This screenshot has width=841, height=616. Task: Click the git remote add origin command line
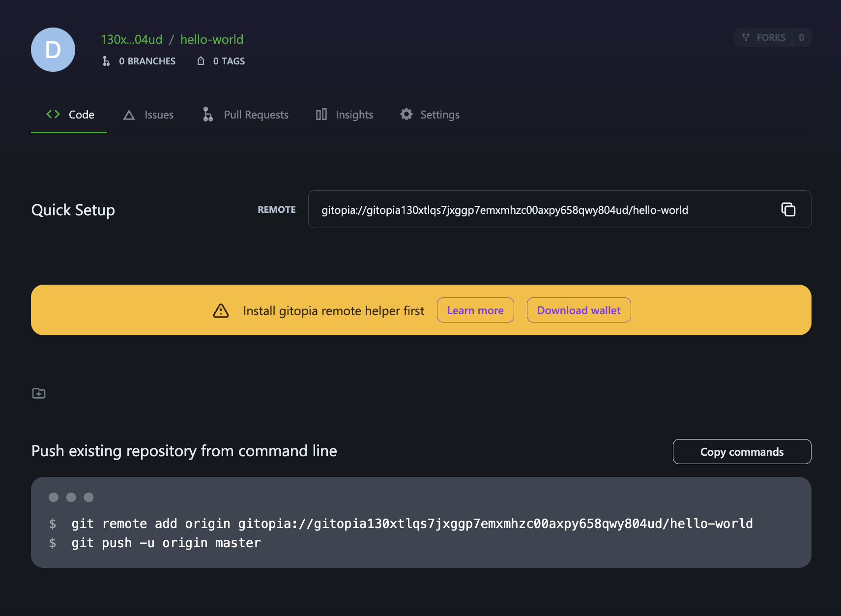tap(412, 524)
